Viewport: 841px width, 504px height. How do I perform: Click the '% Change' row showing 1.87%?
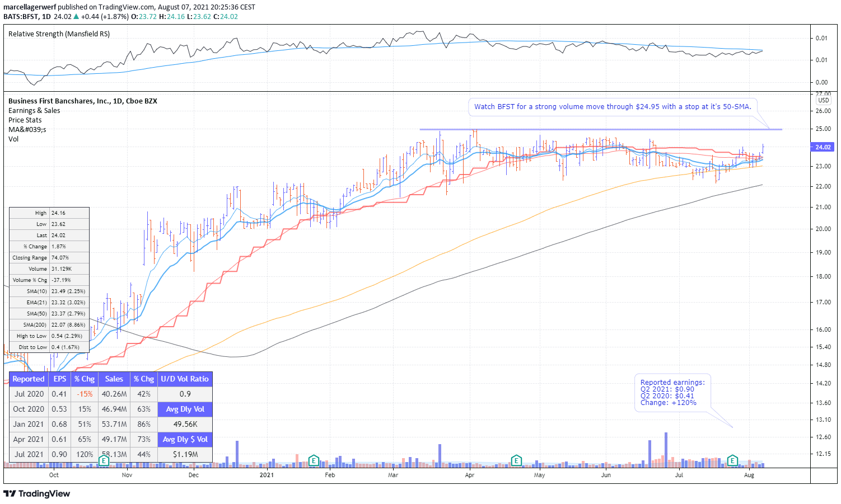coord(49,247)
